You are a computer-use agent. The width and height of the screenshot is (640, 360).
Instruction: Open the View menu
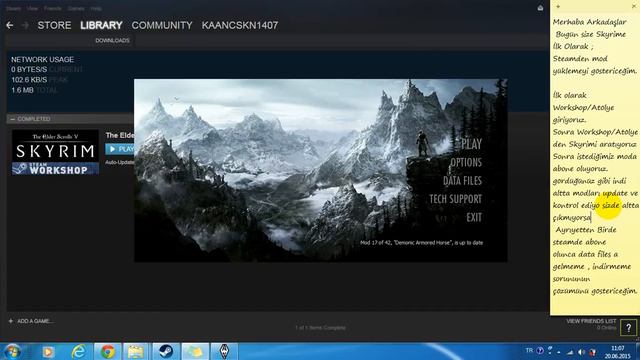point(32,8)
